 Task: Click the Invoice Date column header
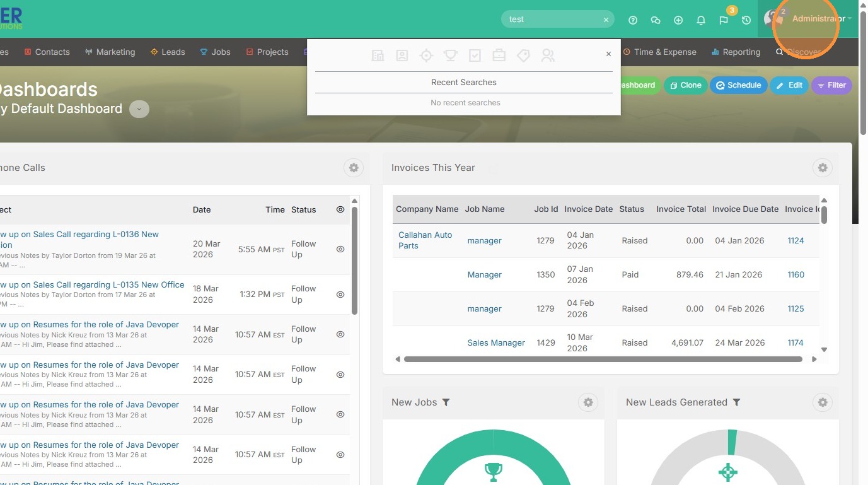pos(589,209)
